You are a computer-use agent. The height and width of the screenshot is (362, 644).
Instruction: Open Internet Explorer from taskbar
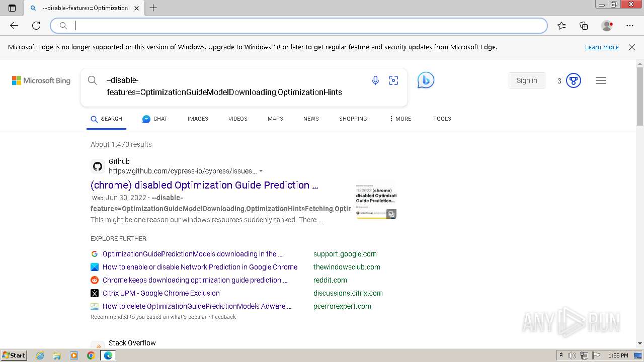[40, 355]
